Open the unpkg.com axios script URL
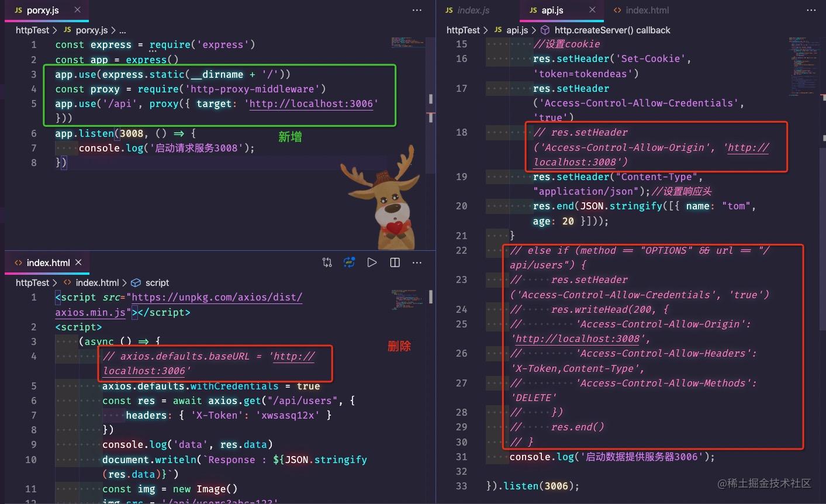The image size is (826, 504). coord(217,297)
